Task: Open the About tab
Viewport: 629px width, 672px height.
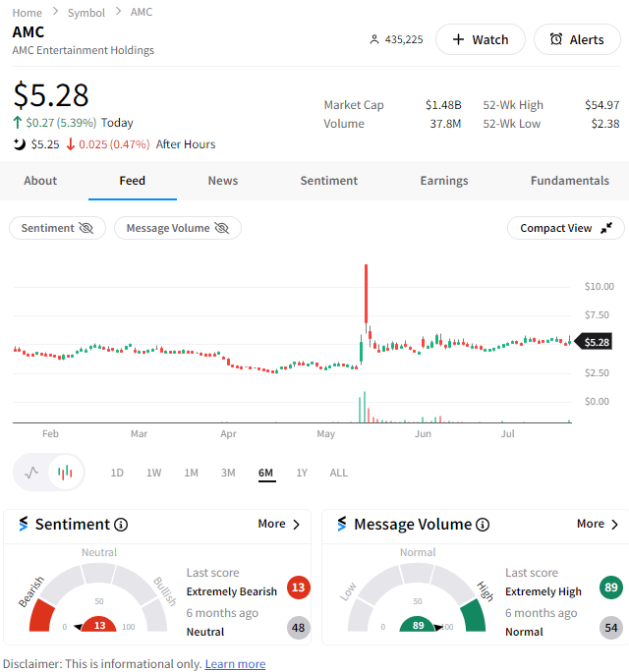Action: [x=40, y=181]
